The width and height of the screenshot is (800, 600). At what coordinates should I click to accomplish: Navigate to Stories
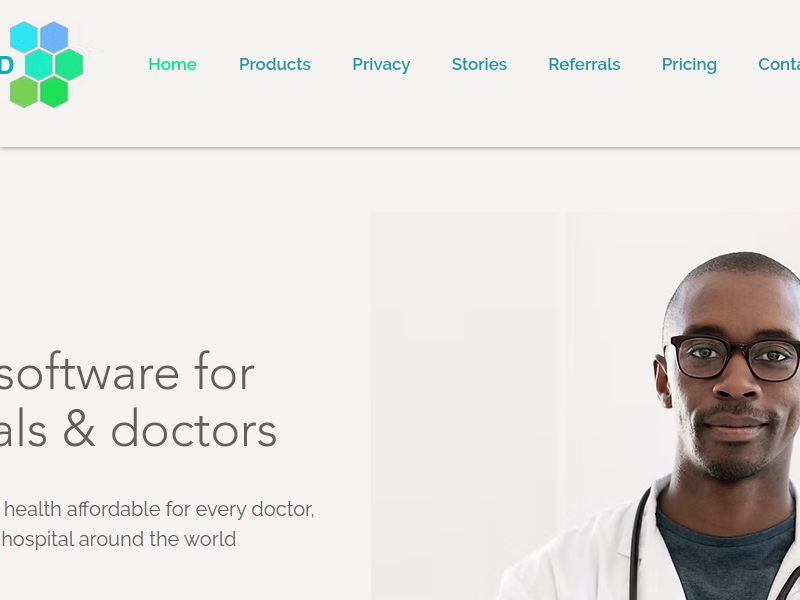(x=479, y=64)
